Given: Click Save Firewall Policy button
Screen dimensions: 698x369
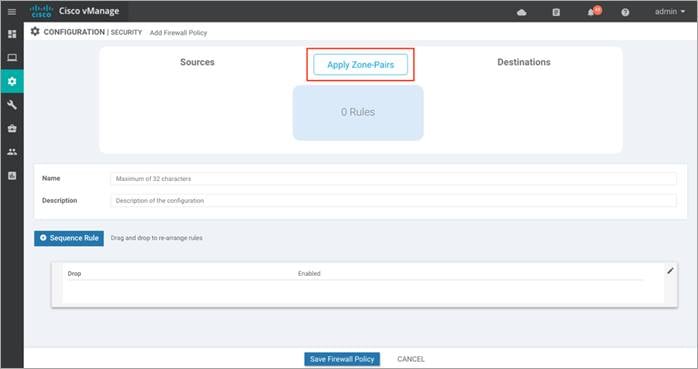Looking at the screenshot, I should tap(342, 359).
